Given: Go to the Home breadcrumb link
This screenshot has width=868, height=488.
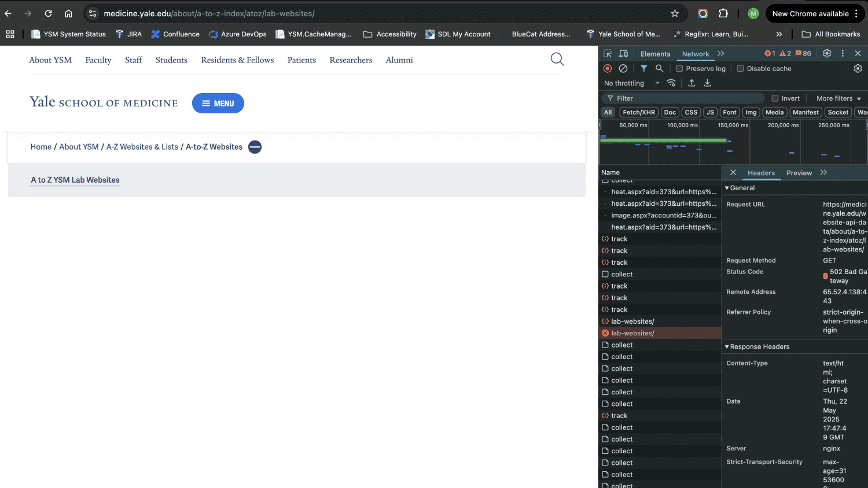Looking at the screenshot, I should [41, 147].
